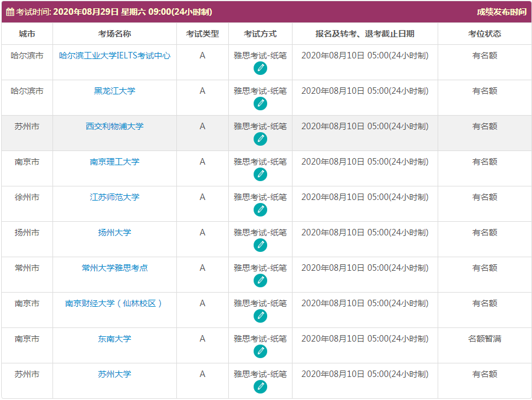The height and width of the screenshot is (400, 532).
Task: Select the pencil icon in the 扬州大学 row
Action: coord(260,245)
